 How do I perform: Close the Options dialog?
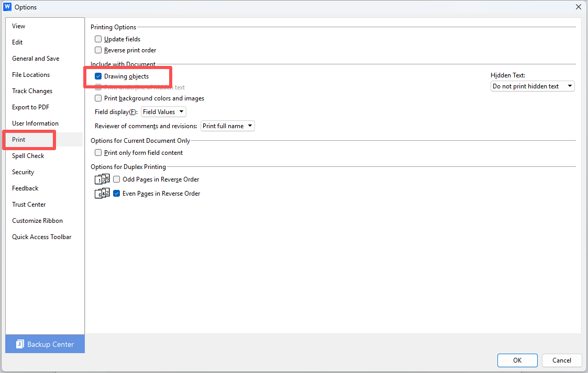click(x=579, y=7)
